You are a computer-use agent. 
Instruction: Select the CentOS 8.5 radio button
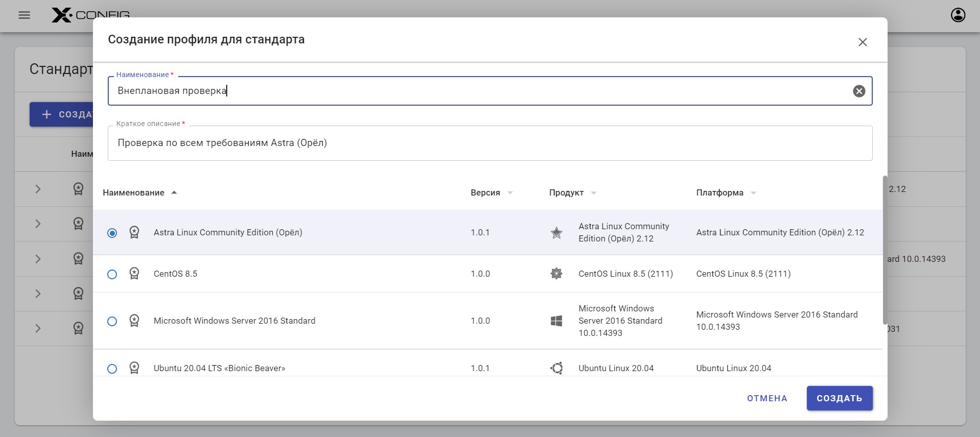coord(112,274)
